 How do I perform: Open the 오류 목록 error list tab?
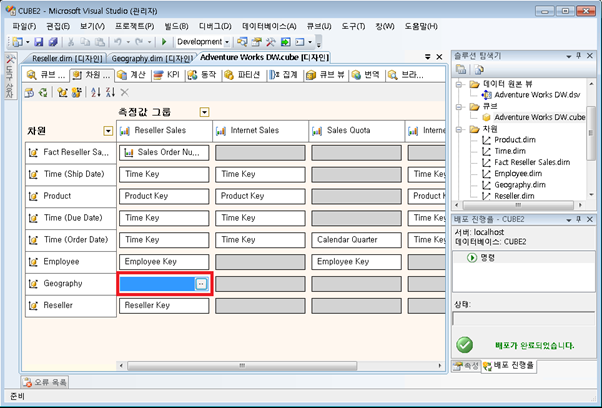pyautogui.click(x=45, y=382)
